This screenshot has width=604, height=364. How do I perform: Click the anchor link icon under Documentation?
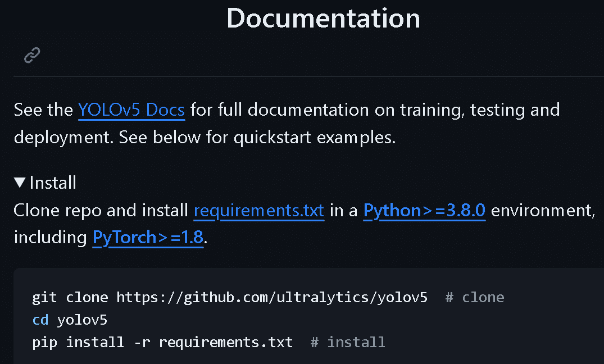[32, 55]
